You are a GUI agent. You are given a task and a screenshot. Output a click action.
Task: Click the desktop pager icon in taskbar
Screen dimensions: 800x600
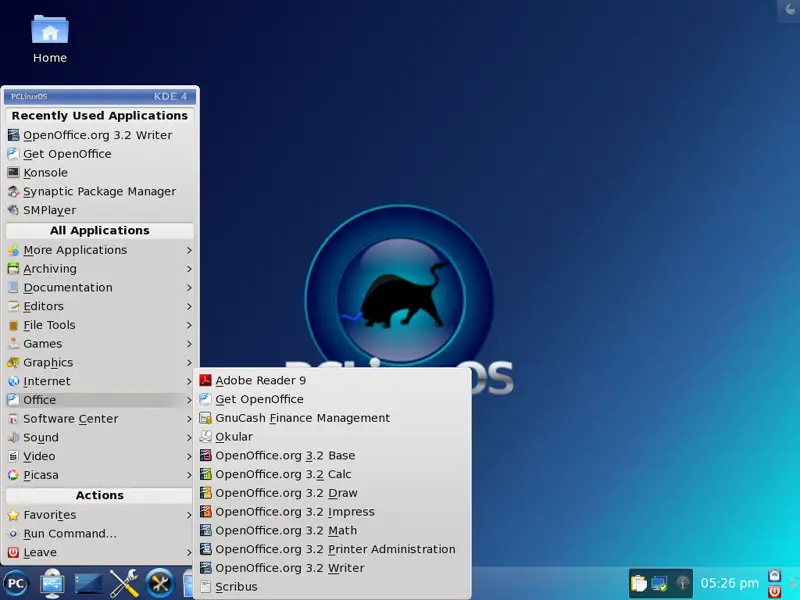point(88,584)
